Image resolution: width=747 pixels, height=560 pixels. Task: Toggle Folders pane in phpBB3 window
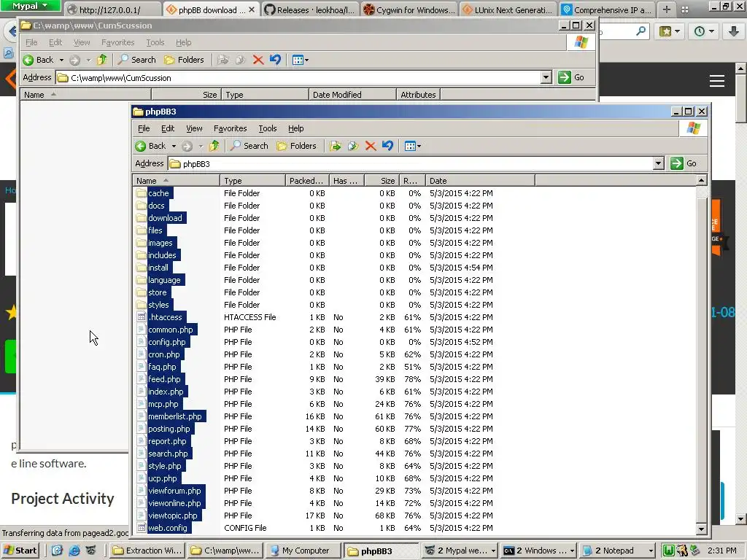(x=296, y=146)
